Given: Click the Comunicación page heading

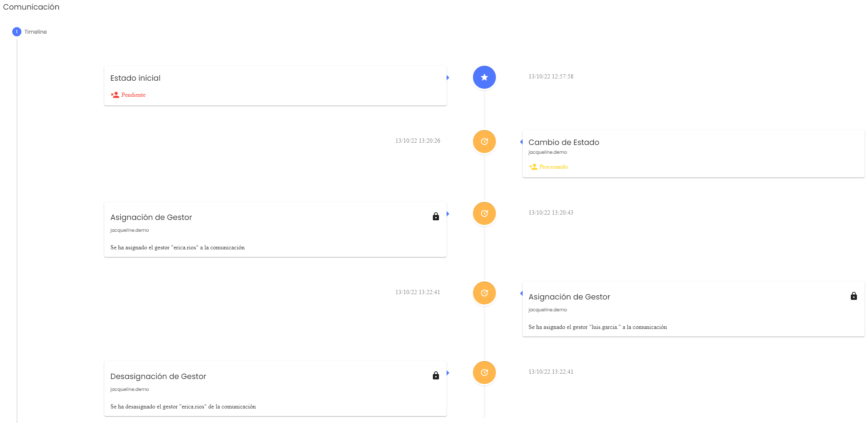Looking at the screenshot, I should tap(31, 7).
